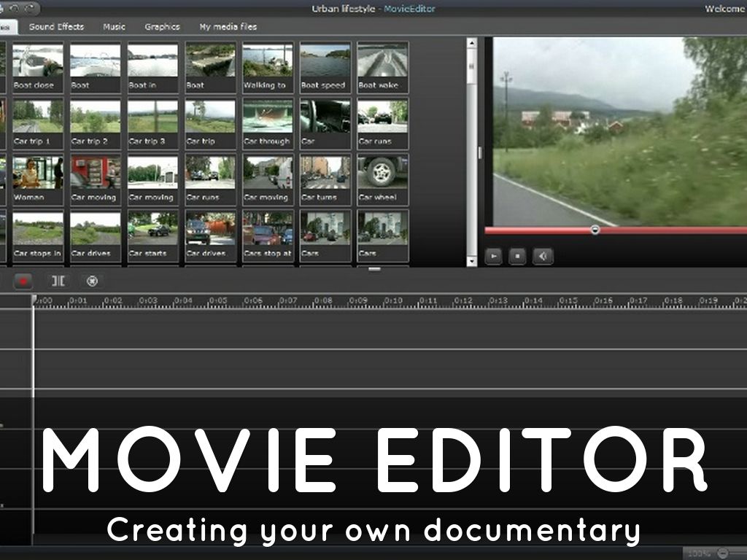Open the Graphics tab
This screenshot has width=747, height=560.
click(162, 27)
